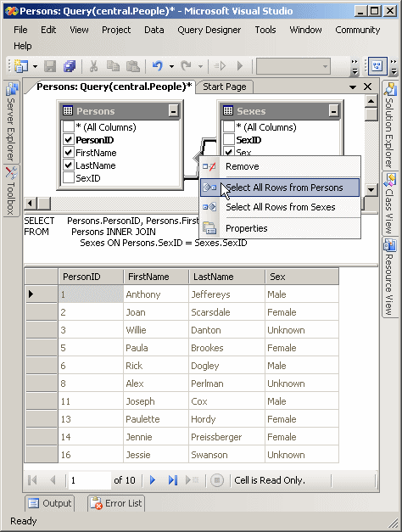
Task: Open the Resource View side tab
Action: pyautogui.click(x=389, y=277)
